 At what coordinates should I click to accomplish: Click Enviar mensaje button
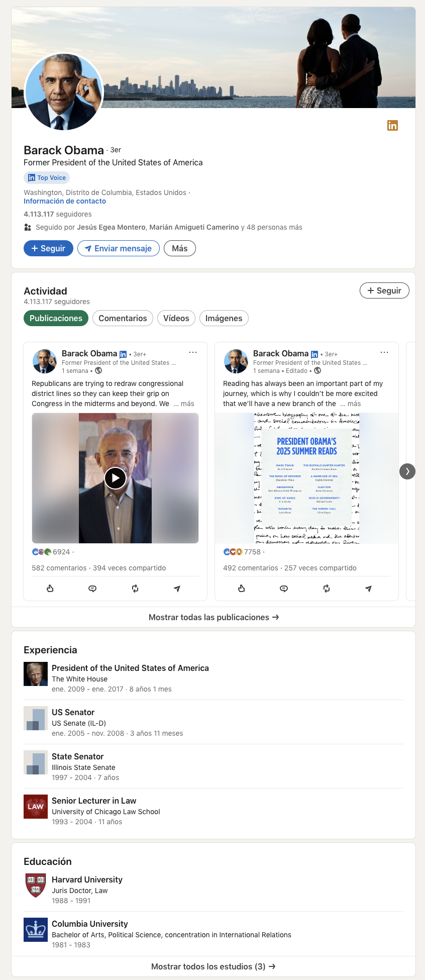coord(118,248)
